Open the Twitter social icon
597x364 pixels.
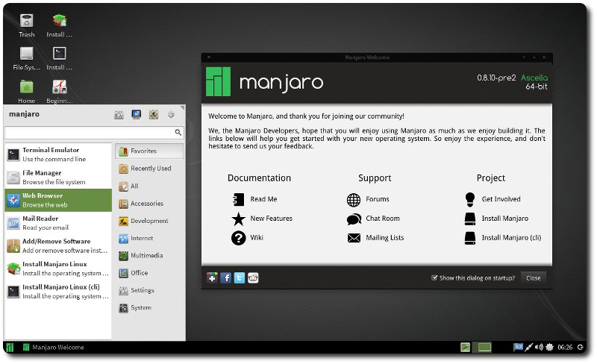click(x=240, y=278)
